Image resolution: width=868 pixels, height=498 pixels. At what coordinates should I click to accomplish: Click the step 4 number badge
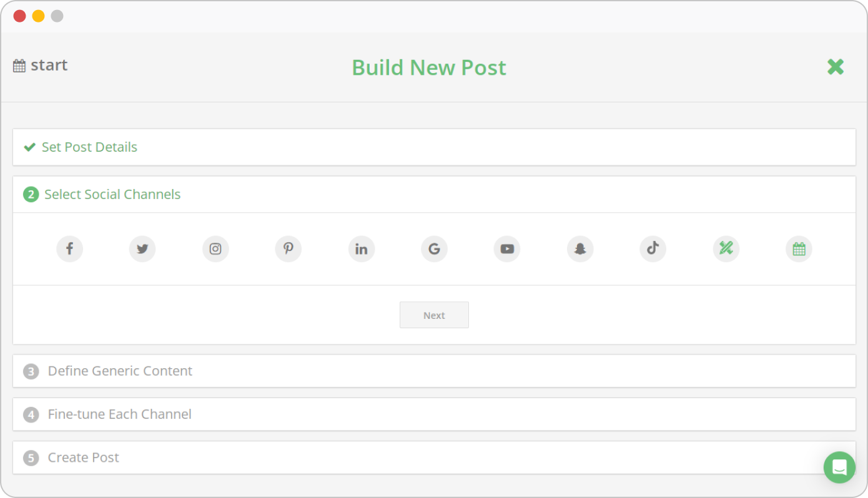pyautogui.click(x=31, y=414)
